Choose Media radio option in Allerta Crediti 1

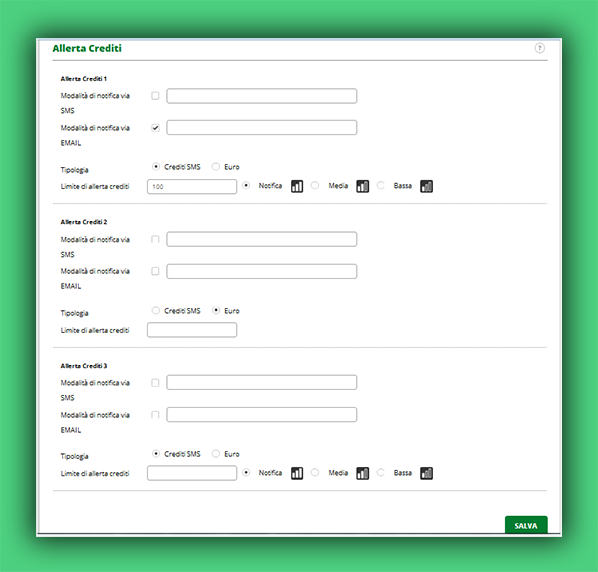pos(315,185)
